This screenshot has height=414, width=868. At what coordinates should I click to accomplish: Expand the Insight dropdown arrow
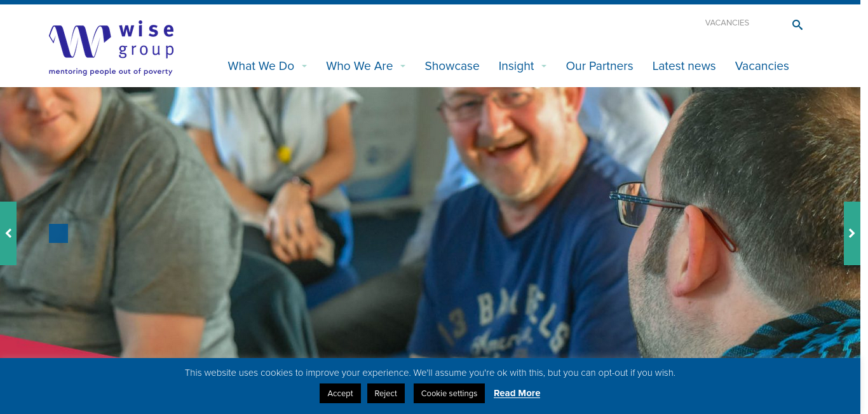tap(544, 66)
